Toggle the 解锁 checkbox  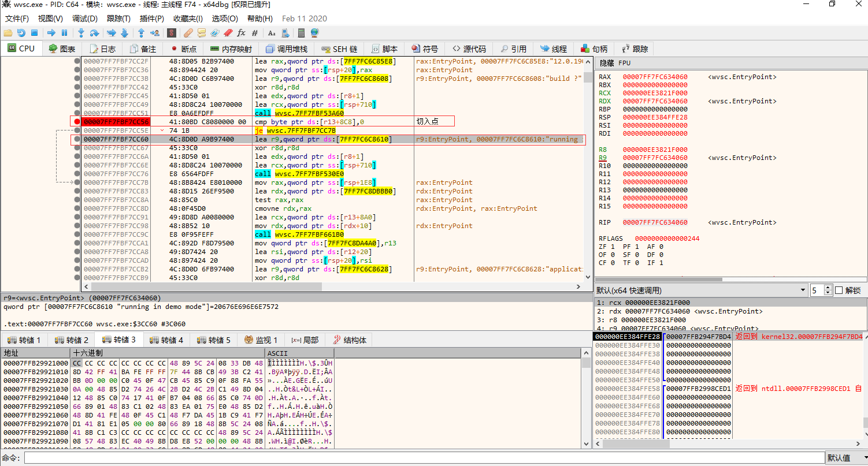(x=839, y=290)
